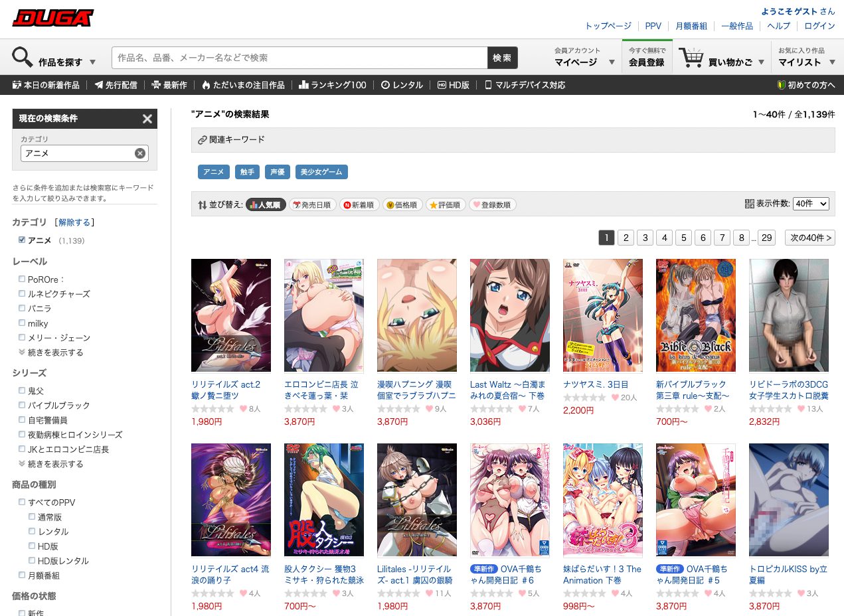Viewport: 844px width, 616px height.
Task: Check the バニラ label checkbox
Action: (22, 309)
